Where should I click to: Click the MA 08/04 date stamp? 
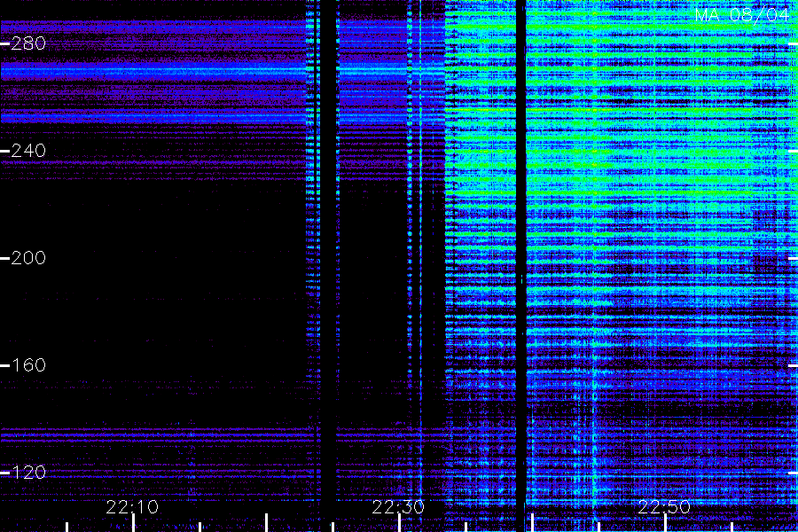coord(742,15)
